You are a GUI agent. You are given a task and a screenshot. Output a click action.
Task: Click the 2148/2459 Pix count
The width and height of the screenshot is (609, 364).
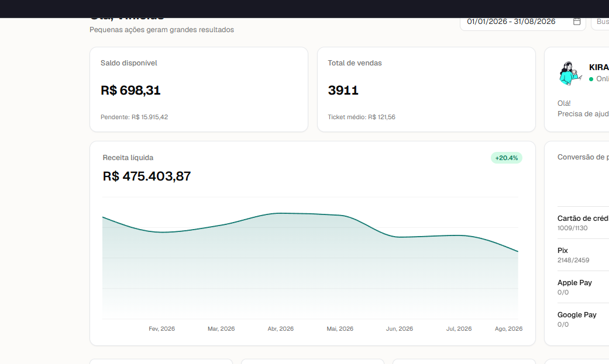tap(573, 261)
